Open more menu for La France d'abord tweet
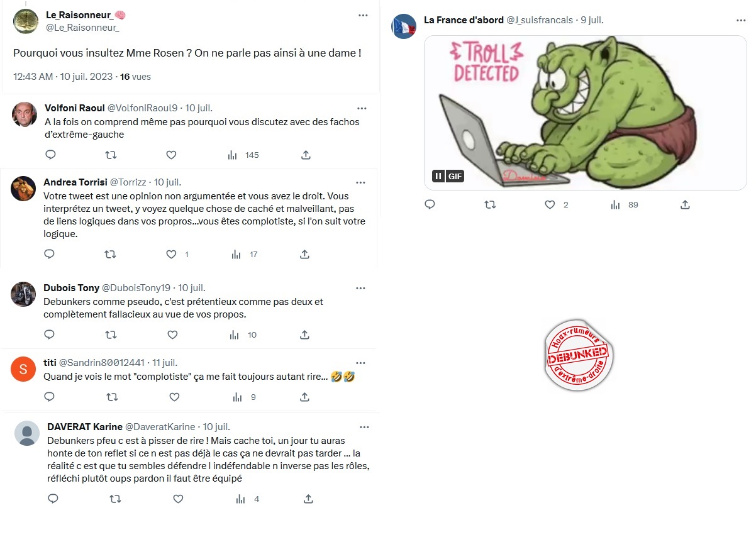The height and width of the screenshot is (542, 756). tap(741, 20)
